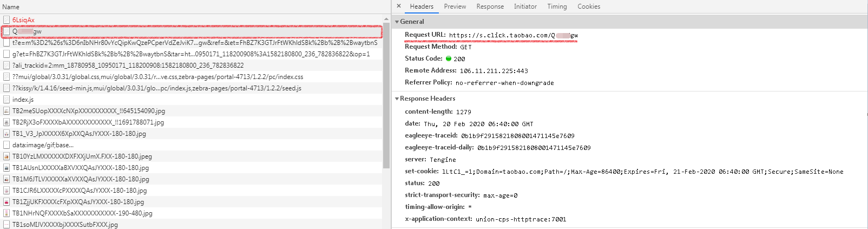
Task: Click image icon for TB1_V3_JpXXXXX6XpXXQAsJYXXX-180-180.jpg
Action: 6,134
